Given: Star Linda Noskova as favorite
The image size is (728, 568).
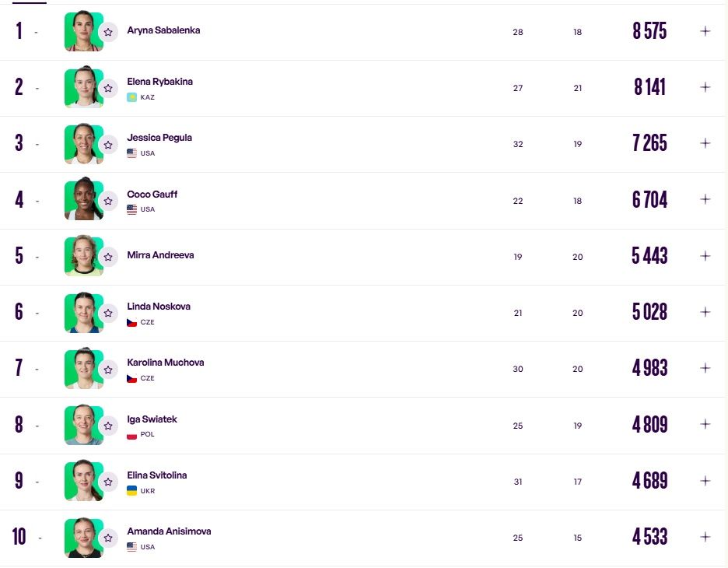Looking at the screenshot, I should point(108,313).
